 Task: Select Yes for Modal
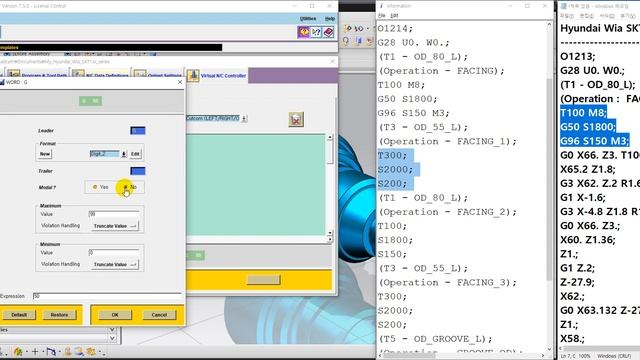coord(101,187)
